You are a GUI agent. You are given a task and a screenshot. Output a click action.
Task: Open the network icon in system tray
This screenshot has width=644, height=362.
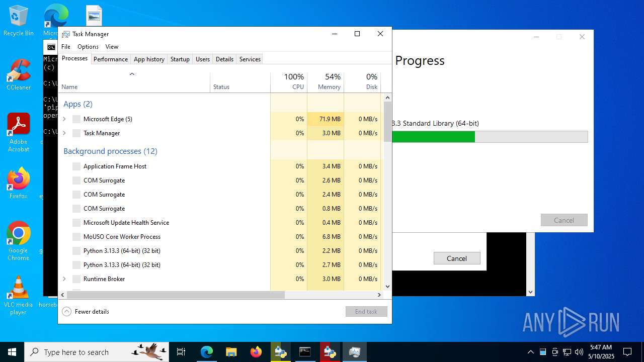point(567,352)
